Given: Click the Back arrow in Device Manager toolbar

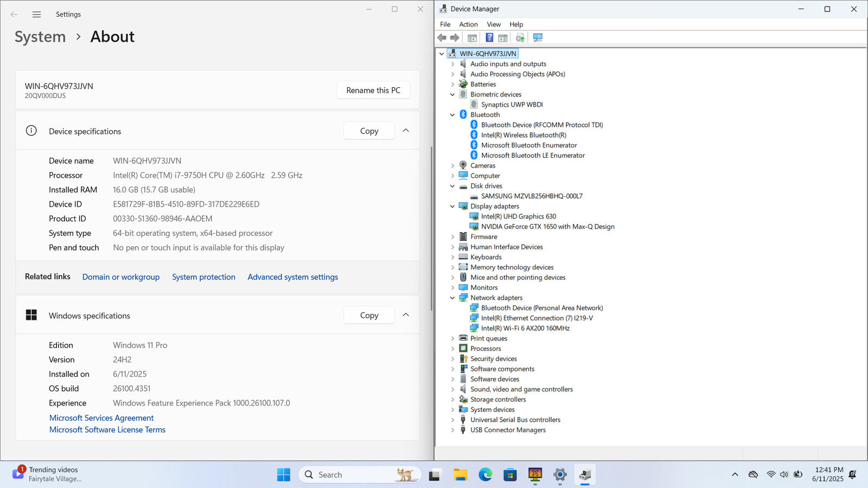Looking at the screenshot, I should pos(442,37).
